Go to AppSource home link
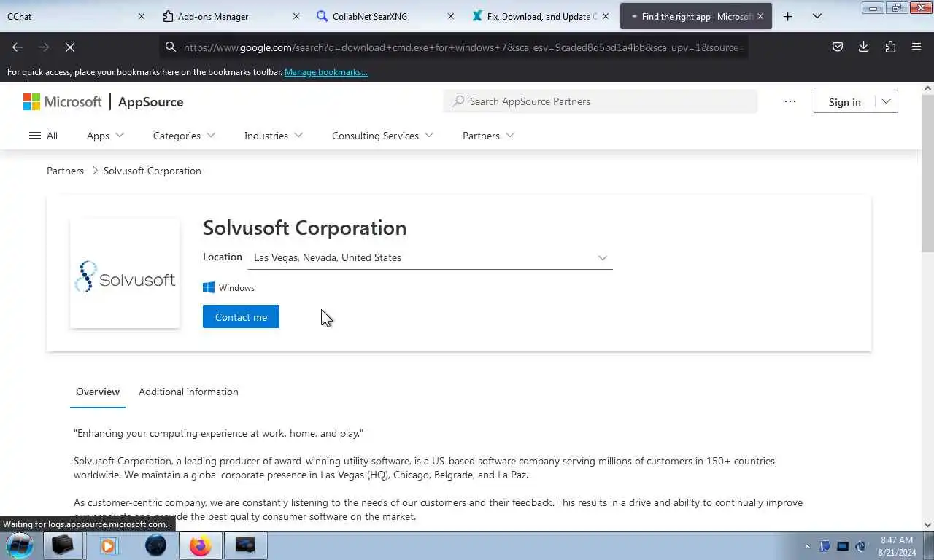This screenshot has width=934, height=560. point(150,102)
